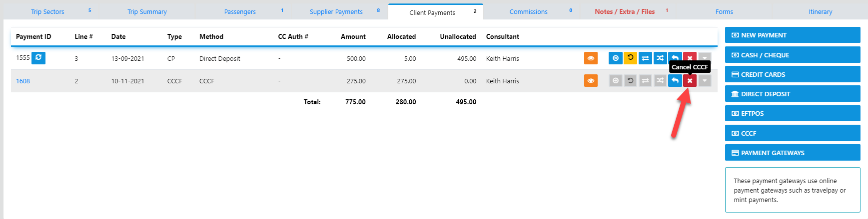
Task: Click greyed shuffle icon on payment 1608 row
Action: [x=660, y=80]
